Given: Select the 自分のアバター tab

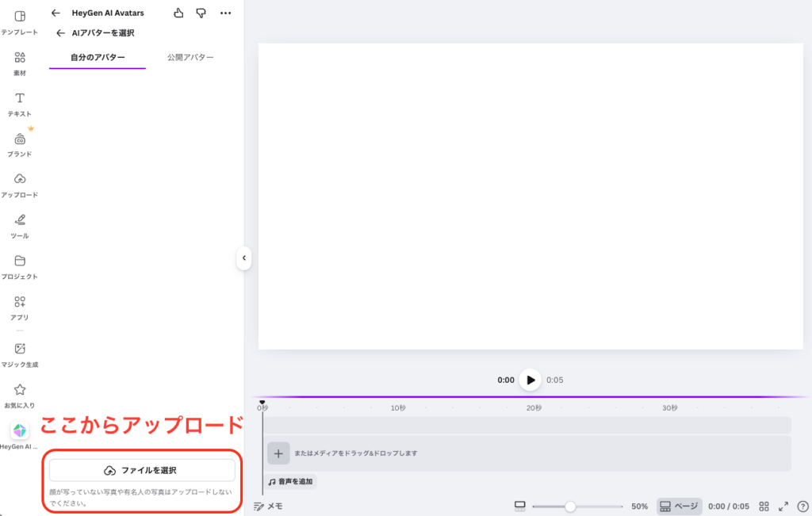Looking at the screenshot, I should 98,57.
